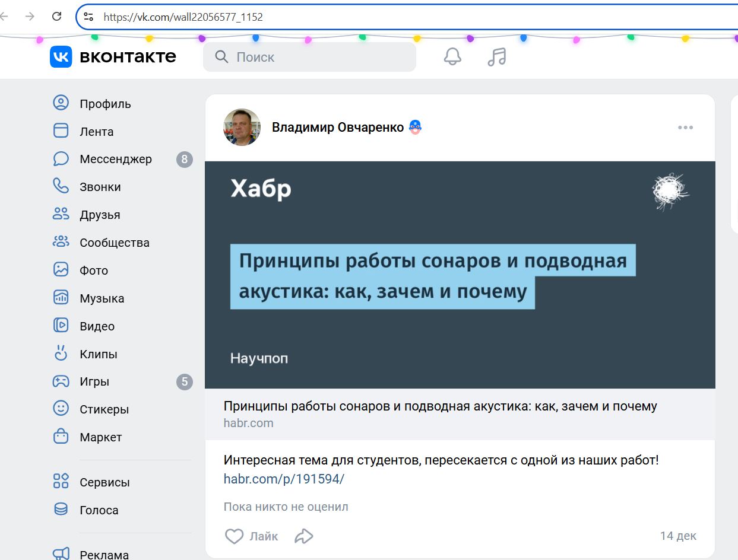Click inside the Поиск search field
This screenshot has width=738, height=560.
coord(309,56)
